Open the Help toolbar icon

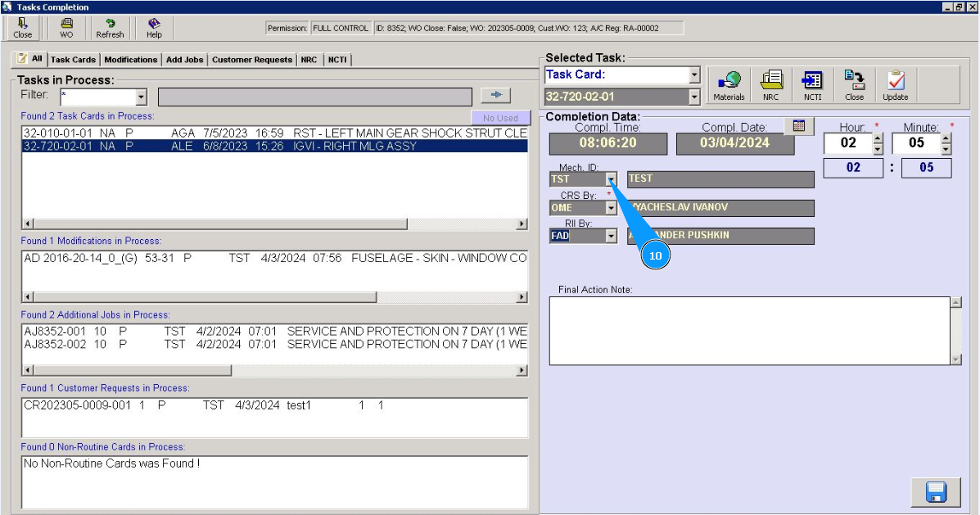point(154,28)
